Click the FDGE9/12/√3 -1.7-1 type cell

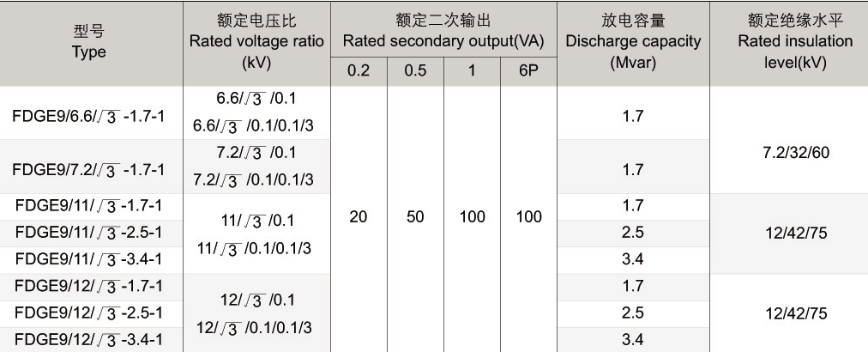pos(88,285)
